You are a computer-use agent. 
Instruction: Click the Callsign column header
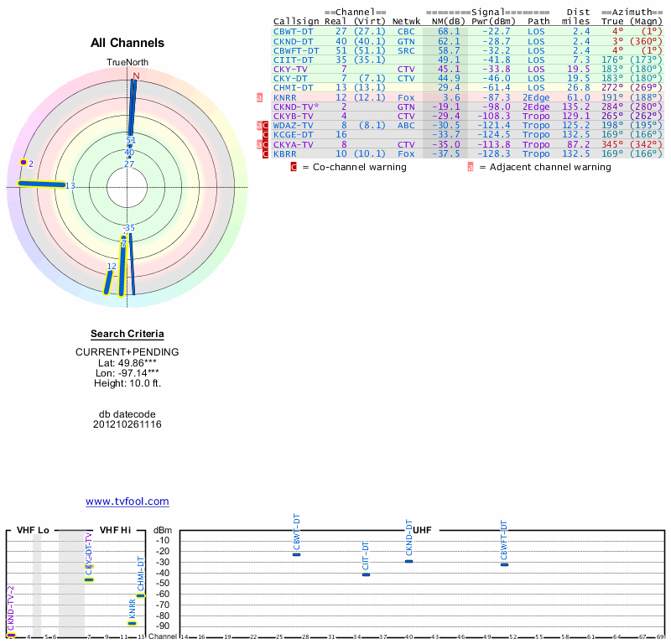296,22
